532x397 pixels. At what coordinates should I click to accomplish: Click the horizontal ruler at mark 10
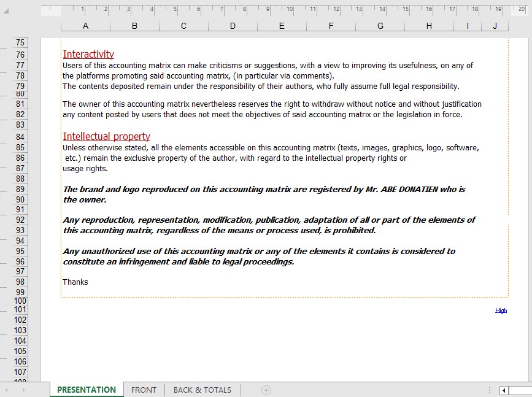290,9
